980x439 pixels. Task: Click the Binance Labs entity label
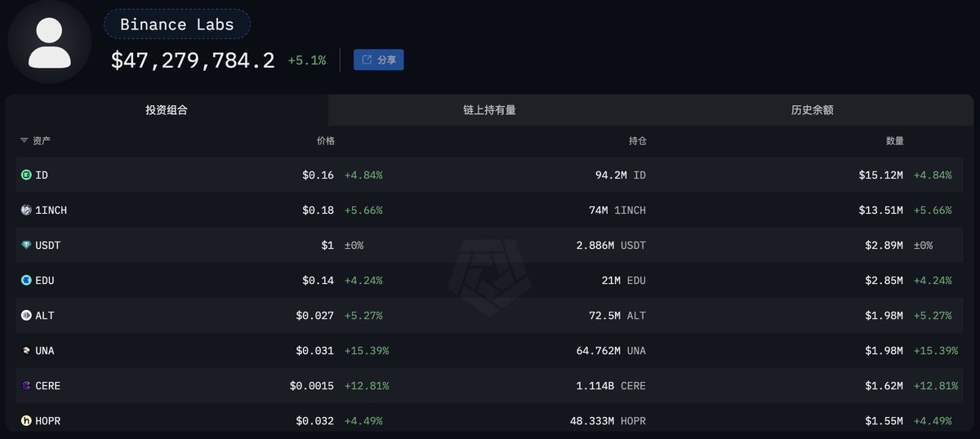pyautogui.click(x=177, y=24)
